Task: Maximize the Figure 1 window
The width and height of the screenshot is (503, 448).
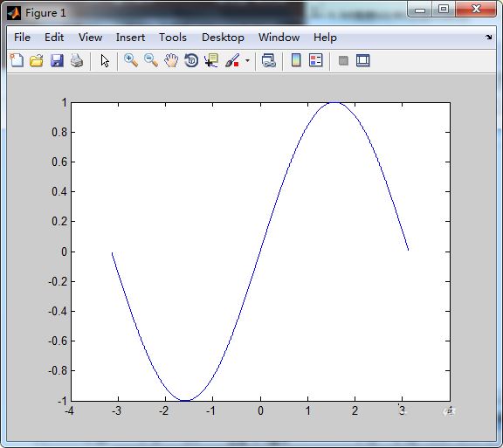Action: [444, 10]
